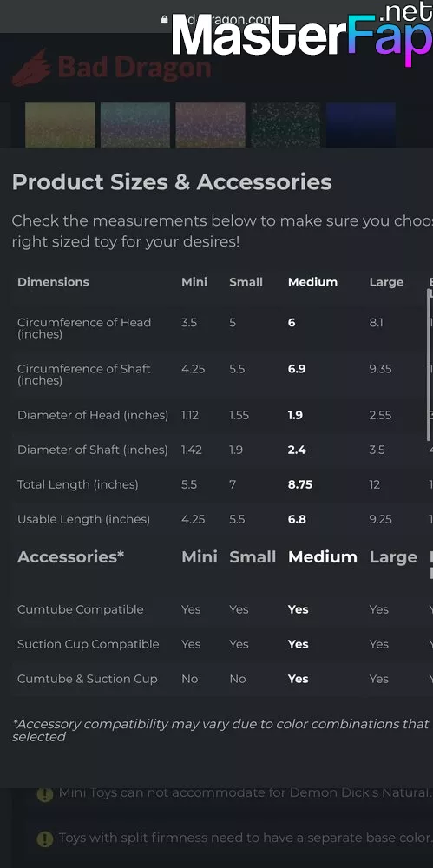Image resolution: width=433 pixels, height=868 pixels.
Task: Tap the browser address bar URL
Action: pyautogui.click(x=229, y=20)
